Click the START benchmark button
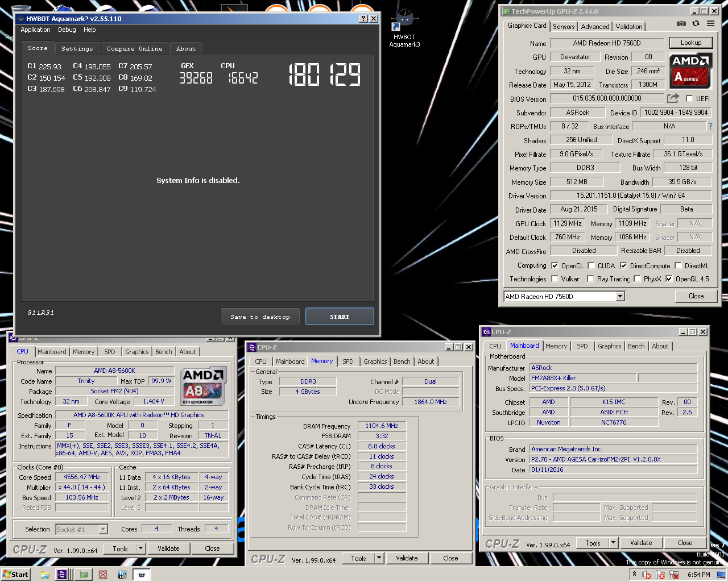 point(340,317)
